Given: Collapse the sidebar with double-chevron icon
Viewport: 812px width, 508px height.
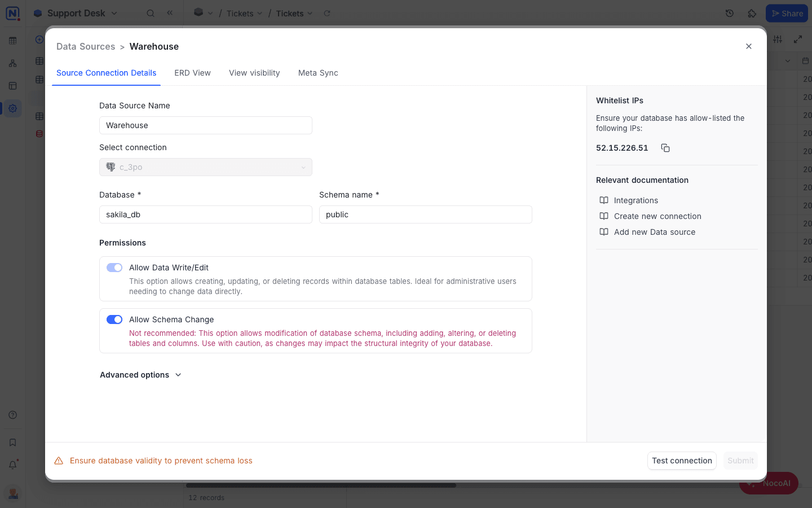Looking at the screenshot, I should click(x=170, y=12).
